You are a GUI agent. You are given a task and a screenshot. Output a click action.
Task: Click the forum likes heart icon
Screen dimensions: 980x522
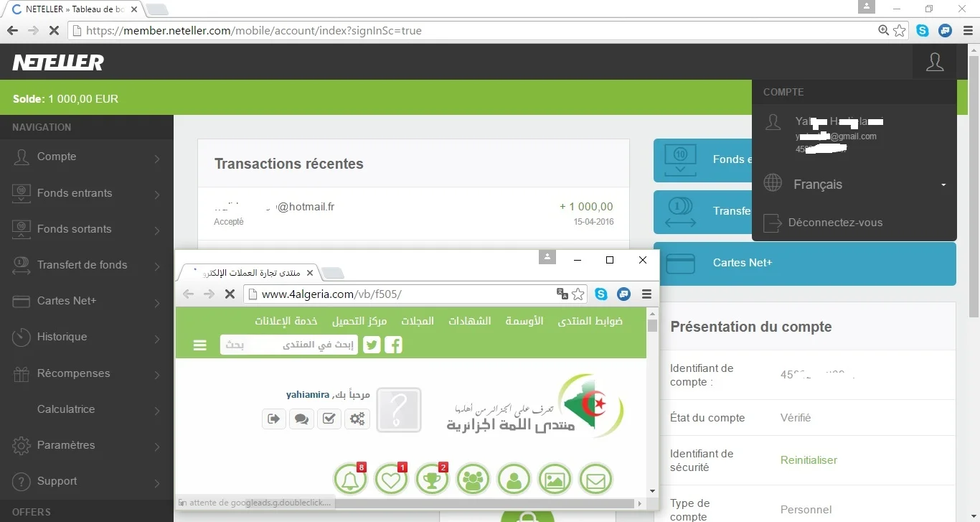point(392,479)
